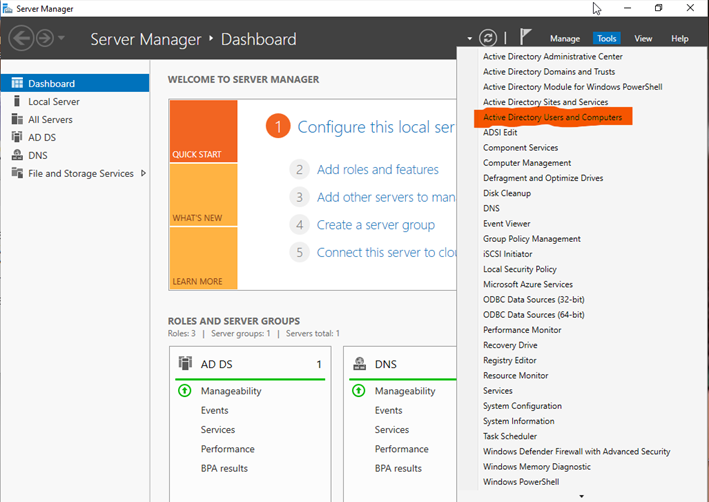
Task: Open Event Viewer from Tools menu
Action: coord(506,223)
